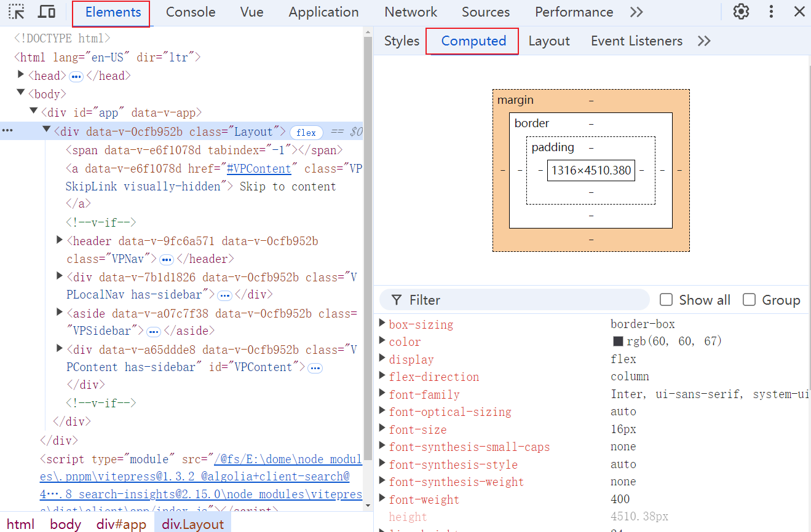811x532 pixels.
Task: Expand the VPContent div node
Action: click(60, 349)
